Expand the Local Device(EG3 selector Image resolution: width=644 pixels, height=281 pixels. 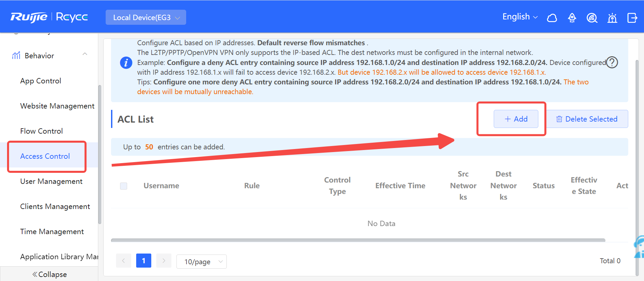146,17
